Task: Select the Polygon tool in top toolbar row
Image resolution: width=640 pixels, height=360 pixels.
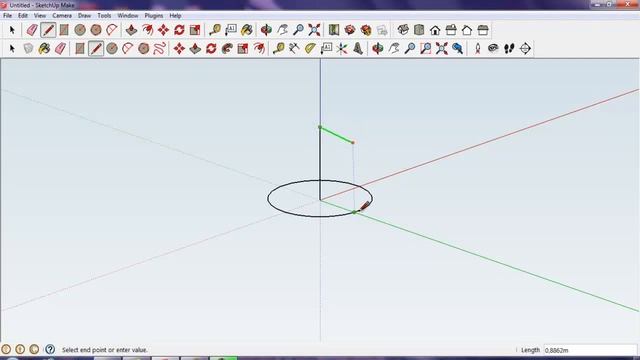Action: tap(96, 30)
